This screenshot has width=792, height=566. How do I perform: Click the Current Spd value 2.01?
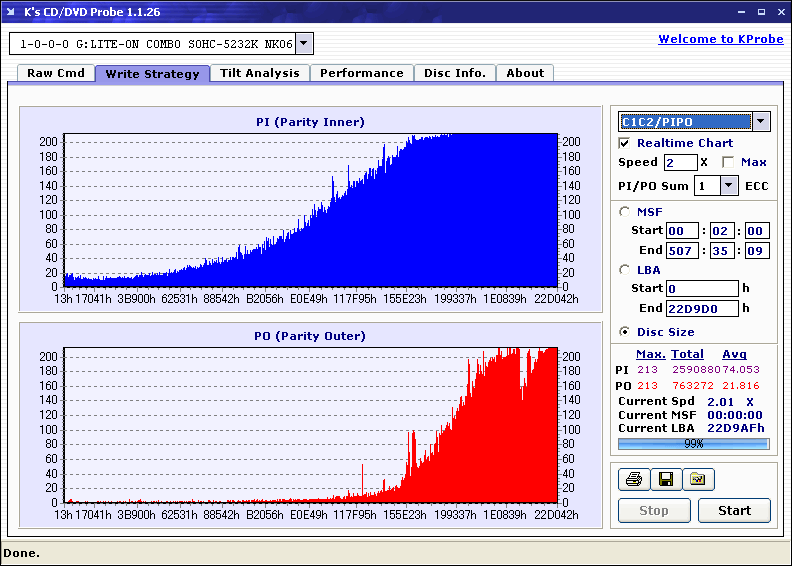coord(720,402)
